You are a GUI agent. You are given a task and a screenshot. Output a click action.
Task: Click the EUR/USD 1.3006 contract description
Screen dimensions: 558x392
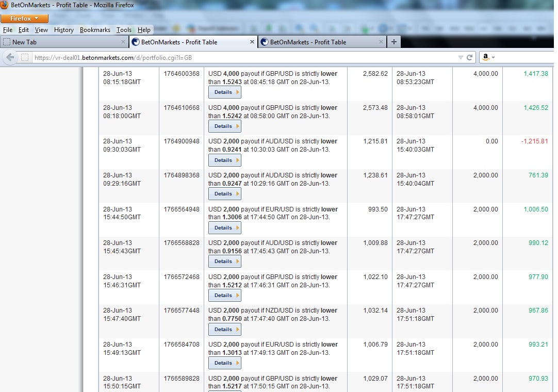[273, 213]
